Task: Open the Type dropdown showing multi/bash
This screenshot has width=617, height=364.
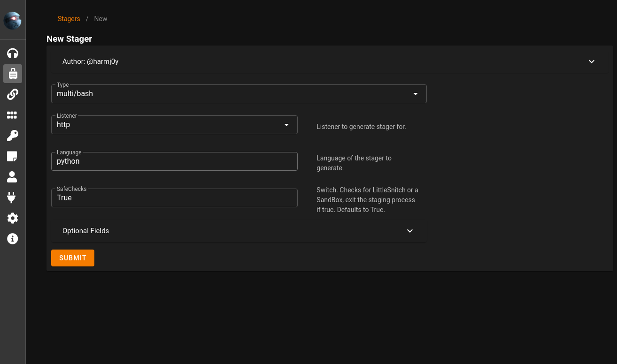Action: tap(239, 94)
